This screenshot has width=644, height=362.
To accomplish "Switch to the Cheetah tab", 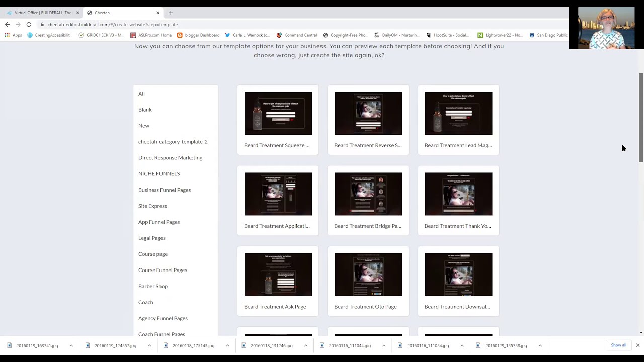I will pos(123,13).
